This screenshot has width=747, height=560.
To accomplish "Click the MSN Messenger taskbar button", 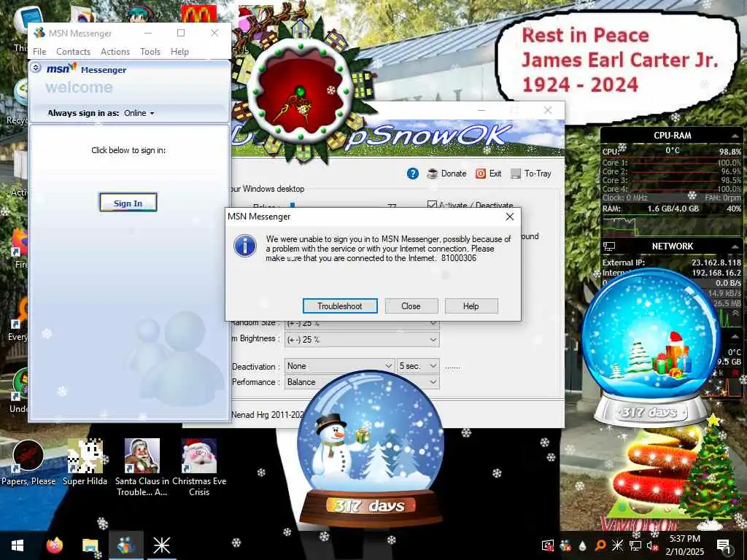I will click(125, 545).
